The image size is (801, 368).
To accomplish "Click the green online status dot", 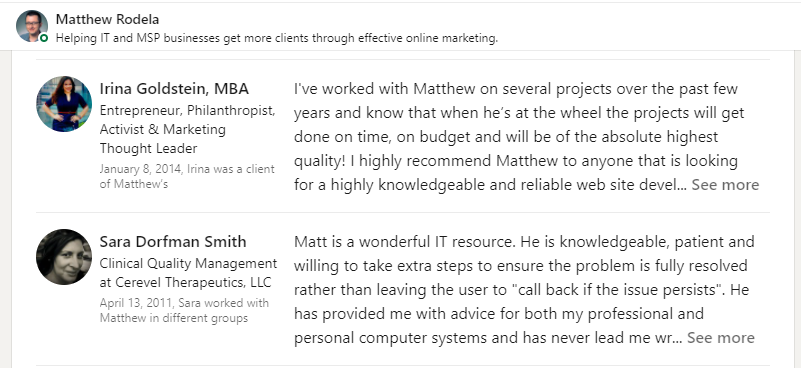I will click(x=44, y=38).
